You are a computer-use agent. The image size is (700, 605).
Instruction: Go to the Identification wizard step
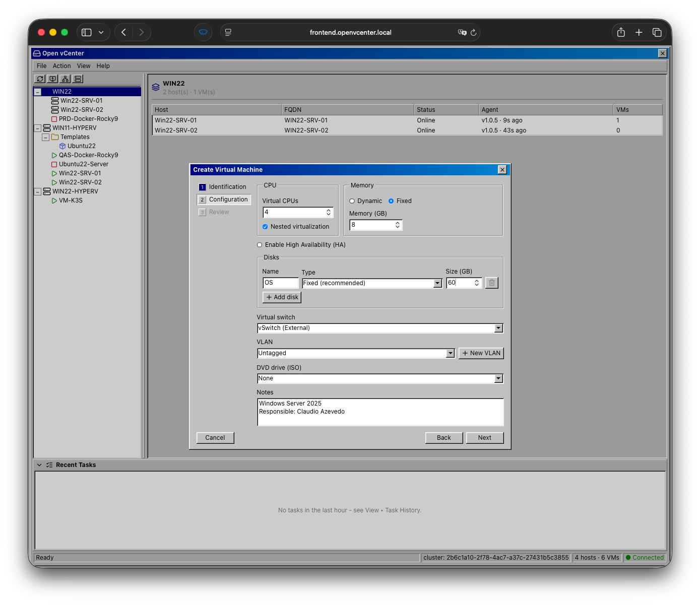pos(223,187)
